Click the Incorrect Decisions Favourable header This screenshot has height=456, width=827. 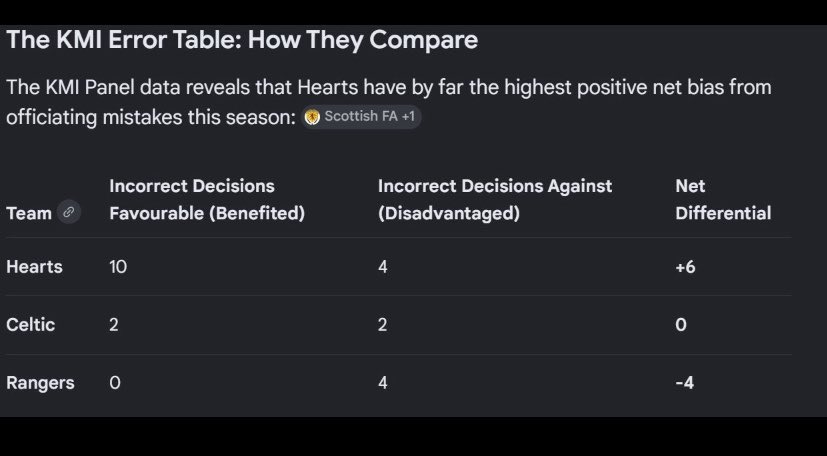tap(207, 199)
